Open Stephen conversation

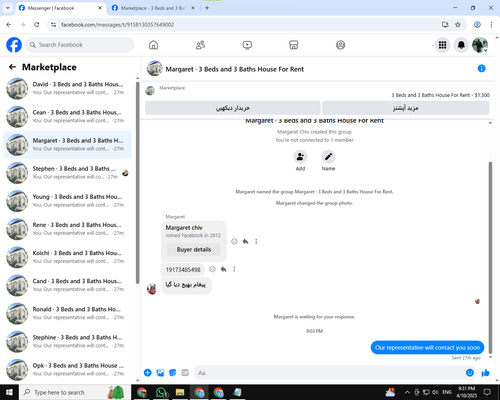(x=67, y=173)
